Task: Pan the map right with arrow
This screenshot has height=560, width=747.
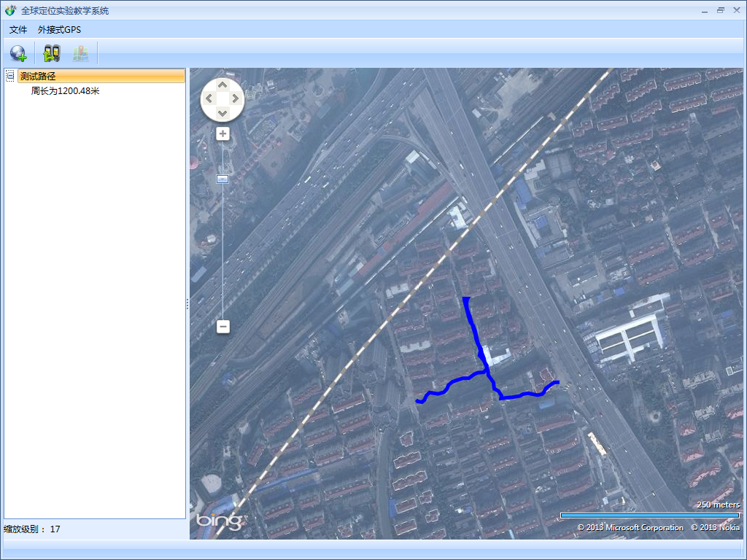Action: pos(236,98)
